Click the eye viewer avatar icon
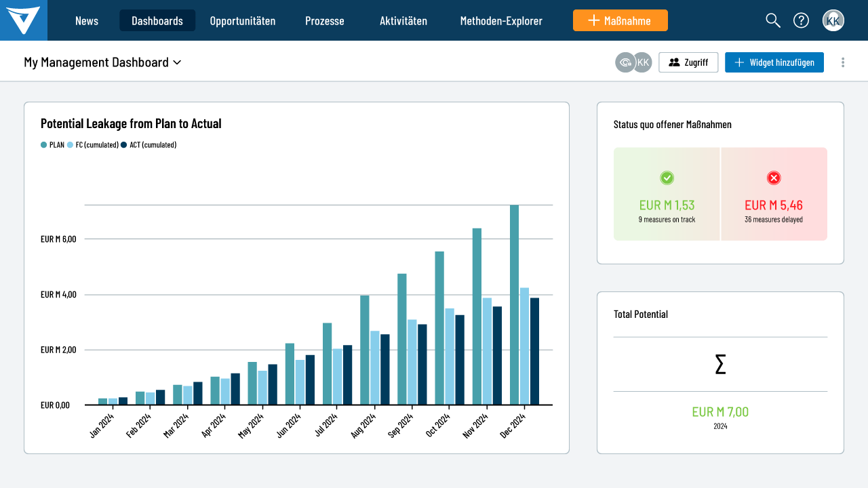Screen dimensions: 868x488 [625, 62]
